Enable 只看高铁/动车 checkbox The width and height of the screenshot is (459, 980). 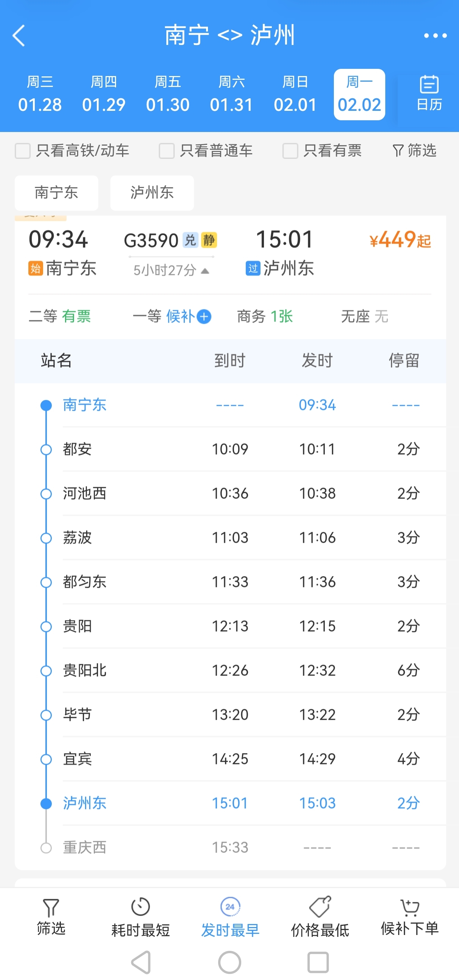[23, 151]
